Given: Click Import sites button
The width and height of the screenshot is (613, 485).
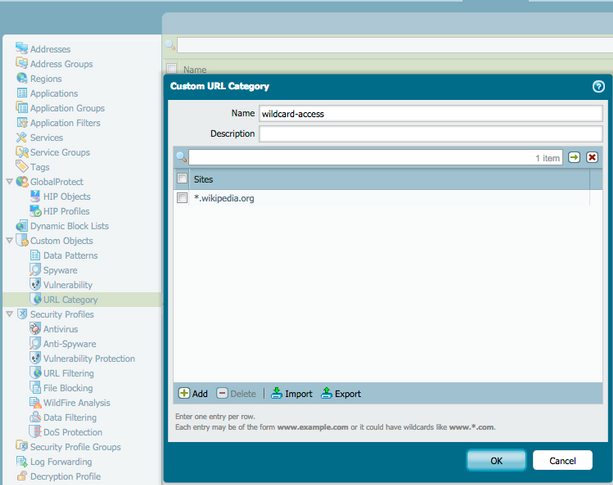Looking at the screenshot, I should point(292,394).
